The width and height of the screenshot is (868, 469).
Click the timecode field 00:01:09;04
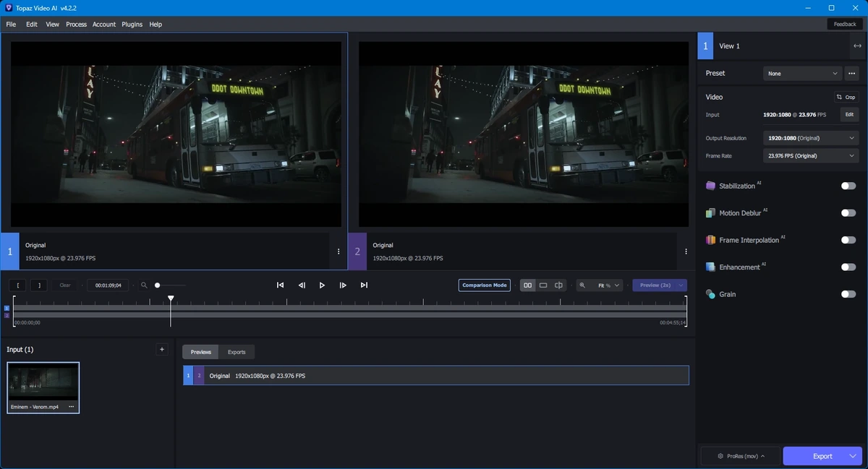click(109, 285)
